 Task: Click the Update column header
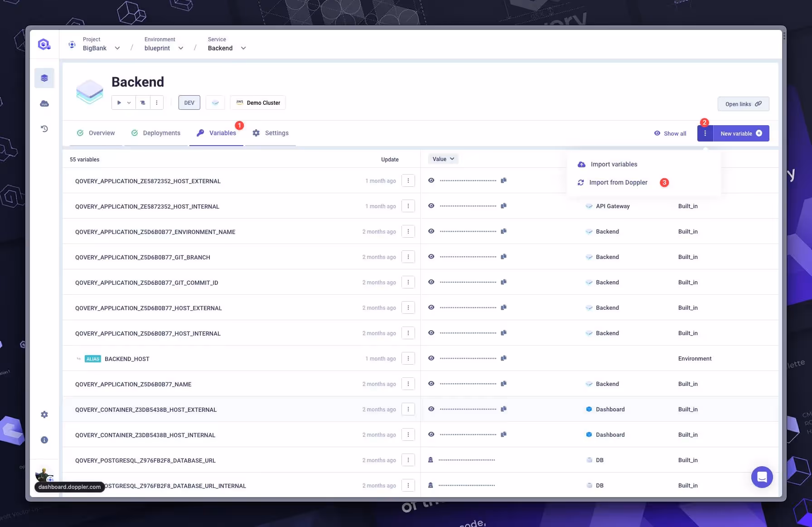[x=390, y=160]
